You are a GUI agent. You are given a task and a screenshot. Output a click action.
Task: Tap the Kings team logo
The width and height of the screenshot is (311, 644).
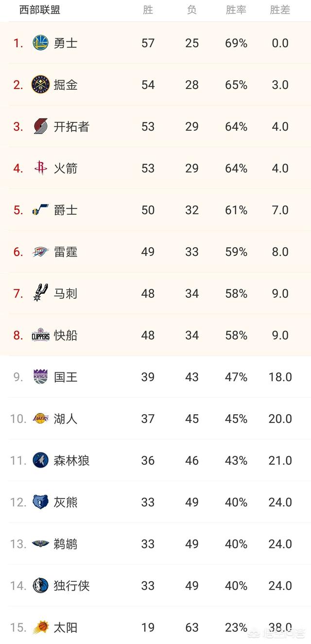[40, 376]
